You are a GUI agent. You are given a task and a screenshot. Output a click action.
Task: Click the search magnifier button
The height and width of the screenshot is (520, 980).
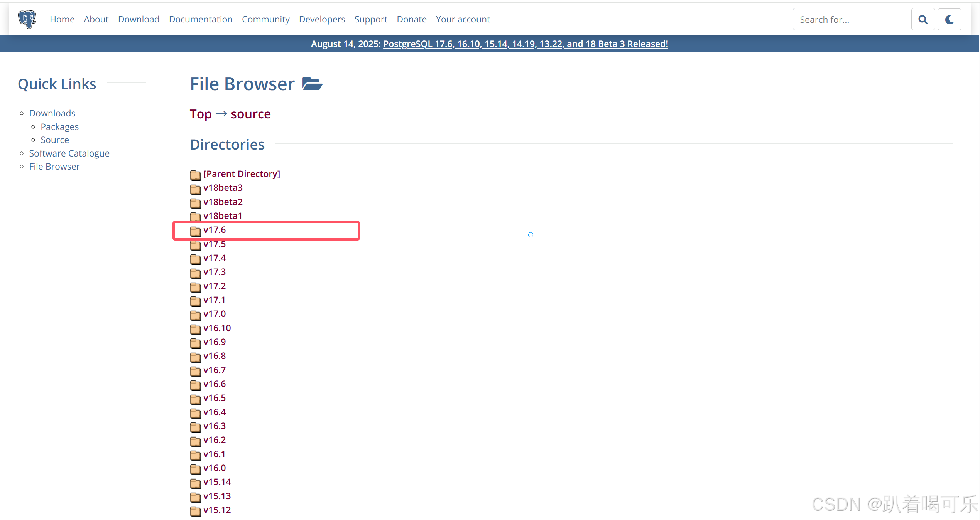(923, 19)
